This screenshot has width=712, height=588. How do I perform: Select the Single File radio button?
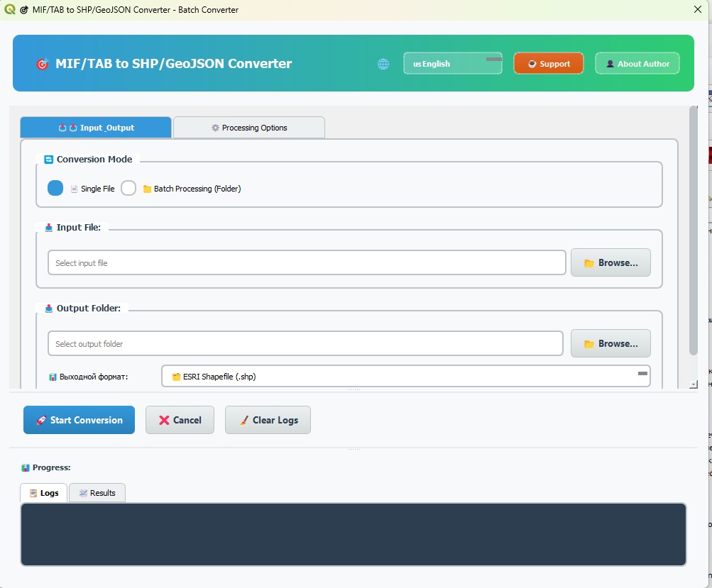[55, 188]
